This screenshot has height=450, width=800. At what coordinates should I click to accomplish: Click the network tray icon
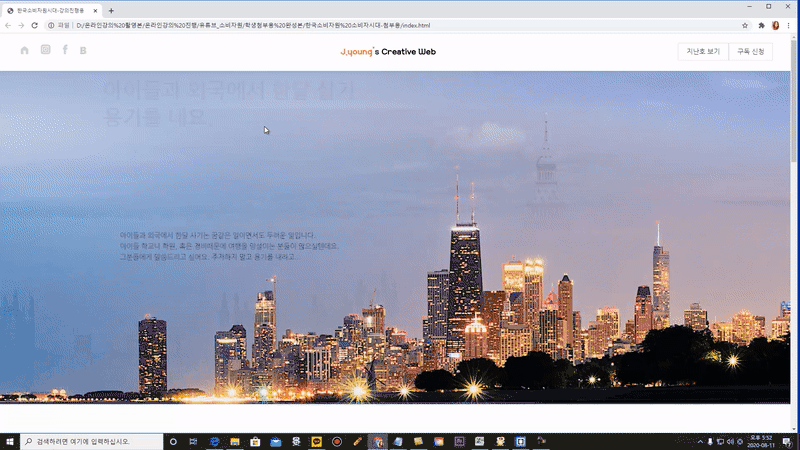pos(720,442)
